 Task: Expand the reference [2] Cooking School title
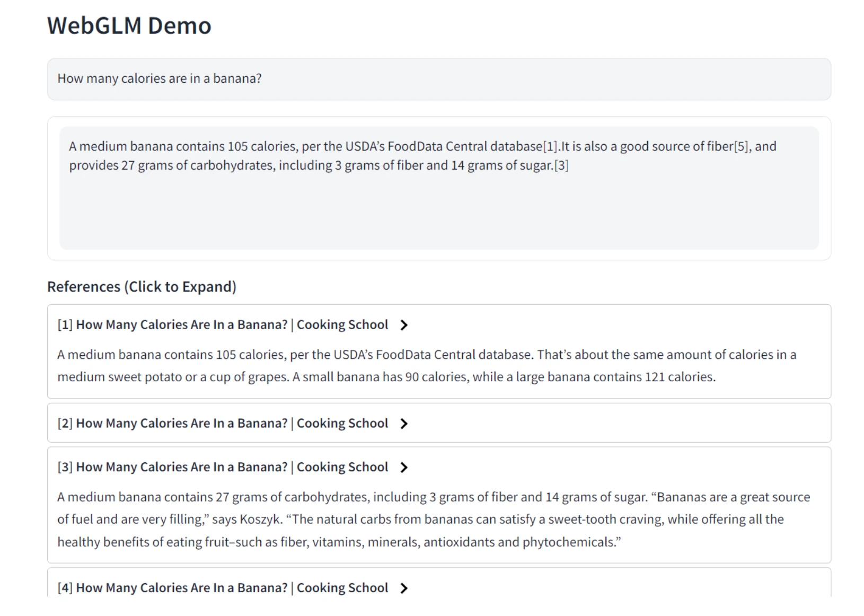coord(223,424)
